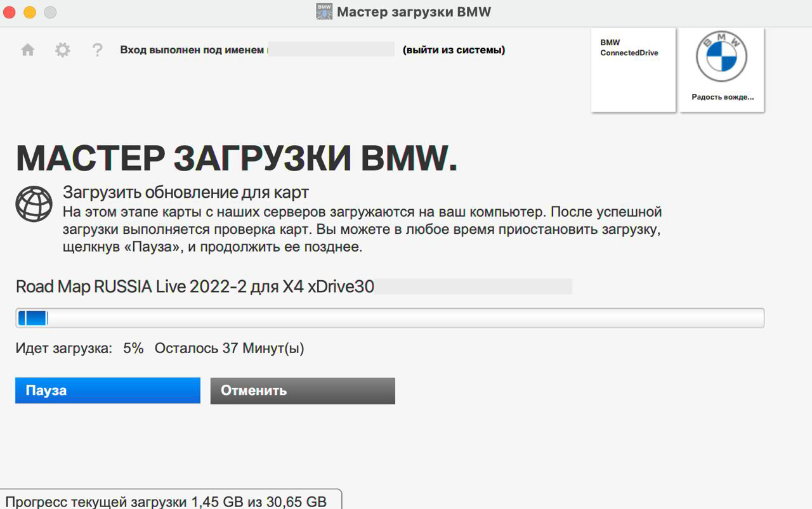Click the globe map update icon
Viewport: 812px width, 509px height.
click(34, 203)
